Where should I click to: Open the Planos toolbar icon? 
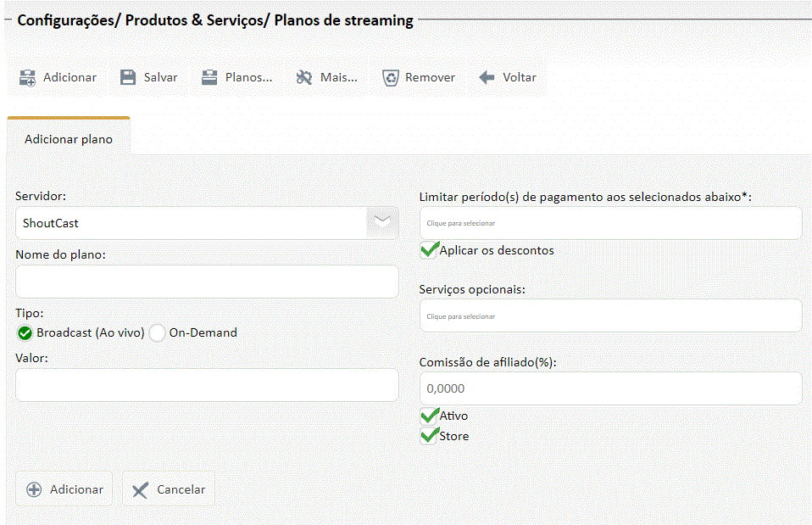209,77
